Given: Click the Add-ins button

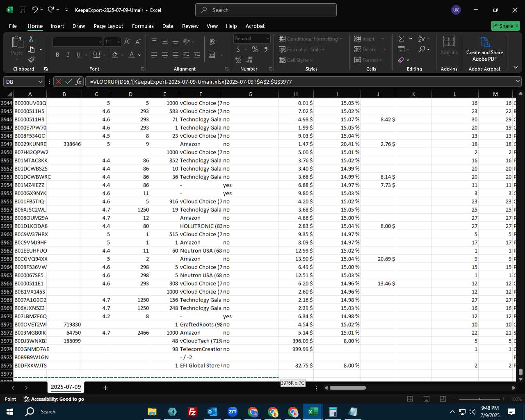Looking at the screenshot, I should point(449,46).
